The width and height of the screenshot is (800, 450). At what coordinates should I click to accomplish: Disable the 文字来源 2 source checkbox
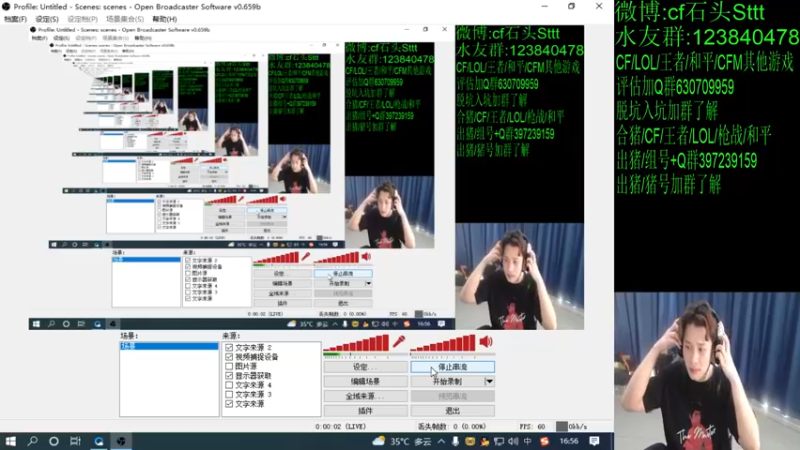point(229,347)
